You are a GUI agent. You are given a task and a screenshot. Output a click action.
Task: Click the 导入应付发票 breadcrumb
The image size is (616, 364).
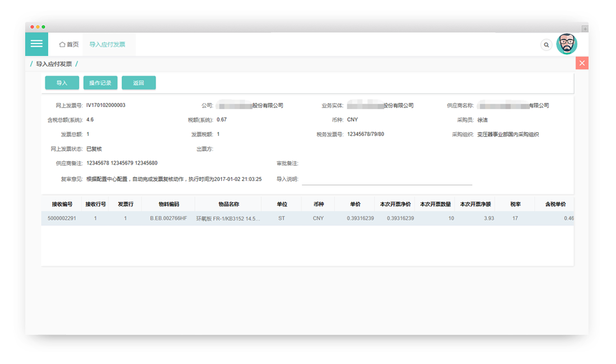54,64
